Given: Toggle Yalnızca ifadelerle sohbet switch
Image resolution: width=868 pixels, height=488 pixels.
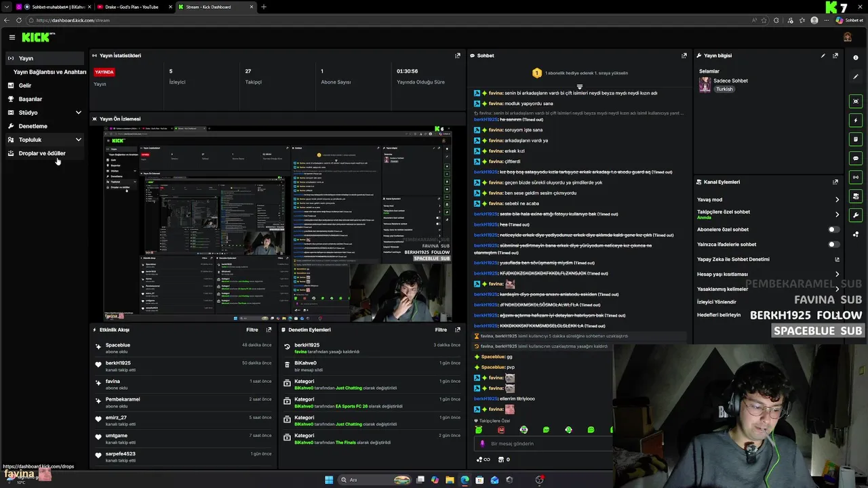Looking at the screenshot, I should [x=833, y=244].
